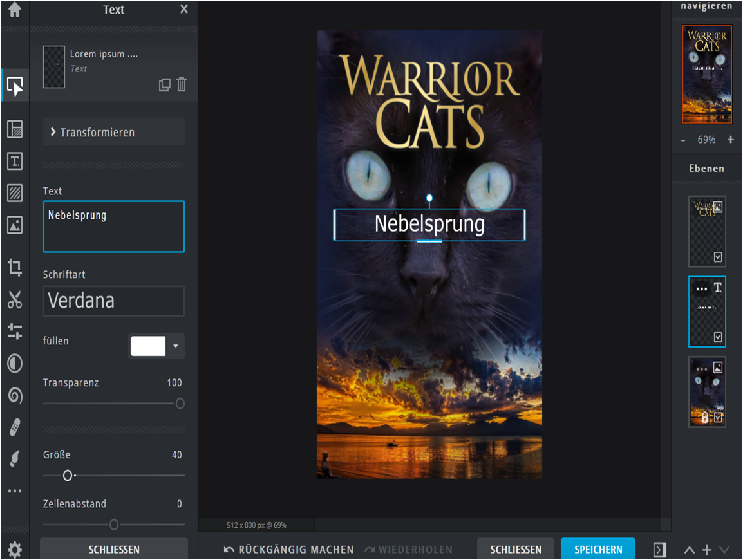
Task: Click the blue Speichern button
Action: [598, 549]
